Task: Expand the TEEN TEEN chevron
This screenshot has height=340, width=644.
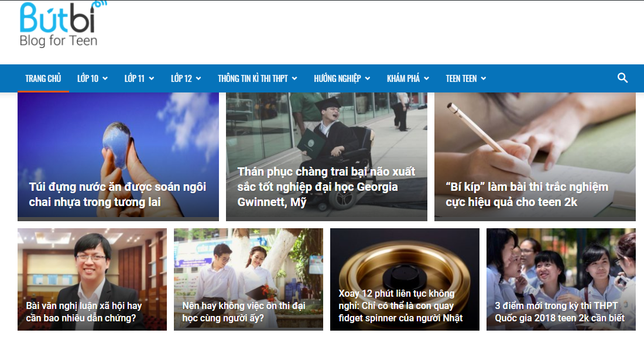Action: [484, 78]
